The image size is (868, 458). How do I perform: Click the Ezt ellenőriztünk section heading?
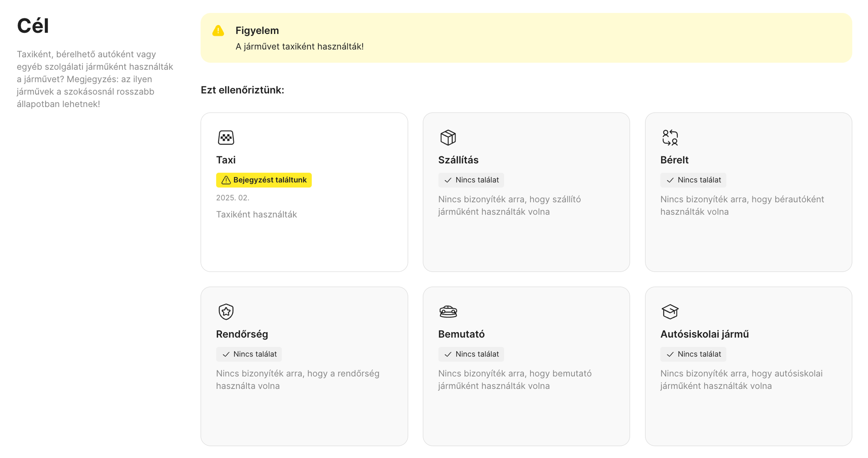242,90
